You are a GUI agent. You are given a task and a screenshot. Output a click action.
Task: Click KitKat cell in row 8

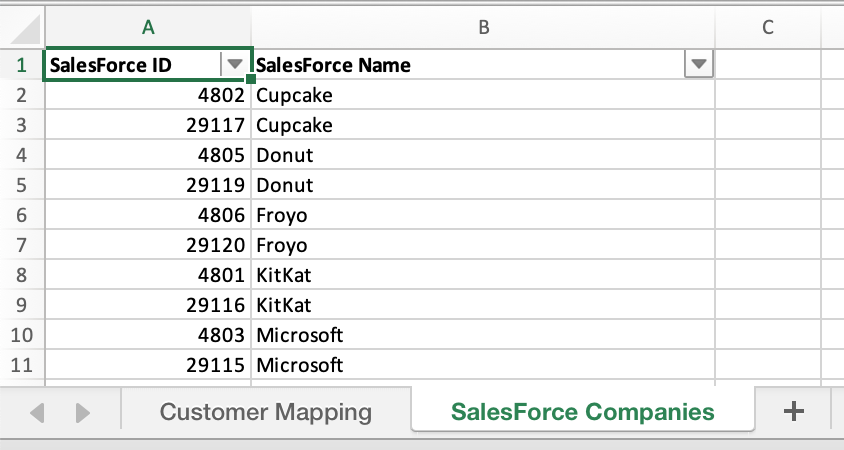483,275
